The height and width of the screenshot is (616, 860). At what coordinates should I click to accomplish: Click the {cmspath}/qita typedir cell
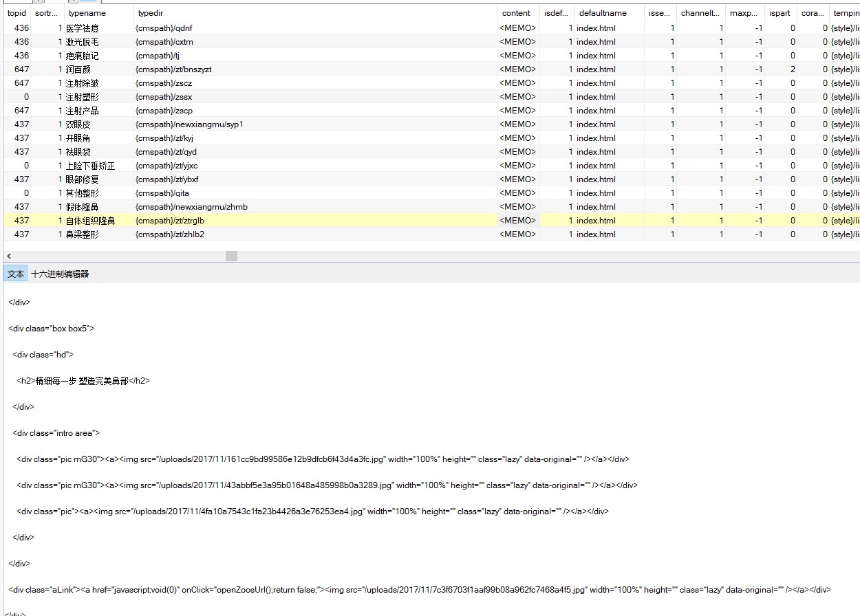[315, 193]
